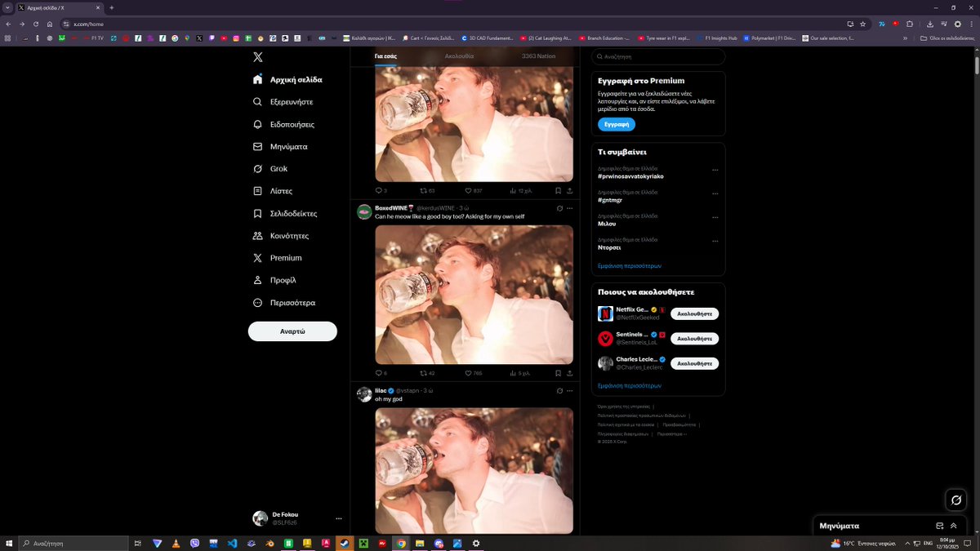This screenshot has height=551, width=980.
Task: Click the X logo in sidebar
Action: [x=258, y=57]
